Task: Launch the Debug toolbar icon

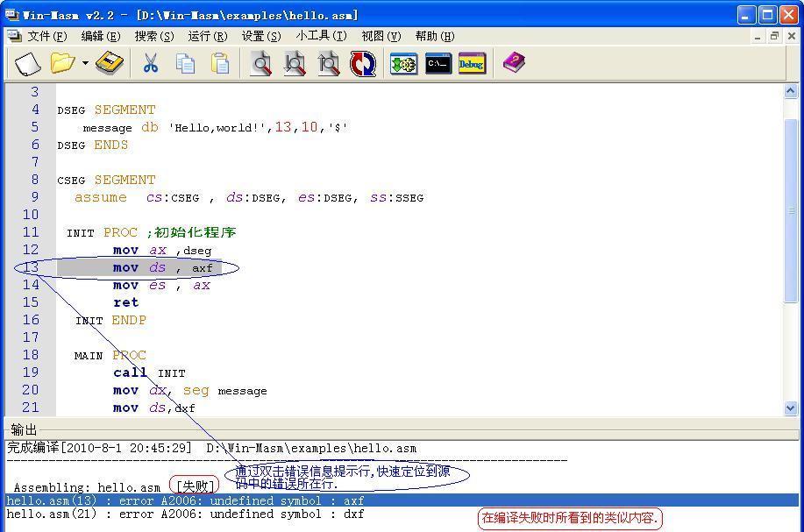Action: pyautogui.click(x=472, y=64)
